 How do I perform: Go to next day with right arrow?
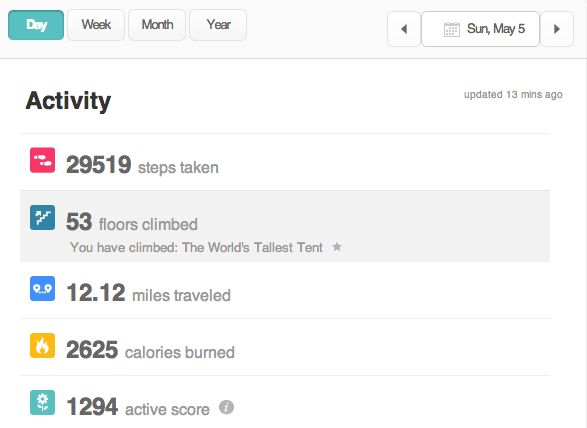click(557, 29)
